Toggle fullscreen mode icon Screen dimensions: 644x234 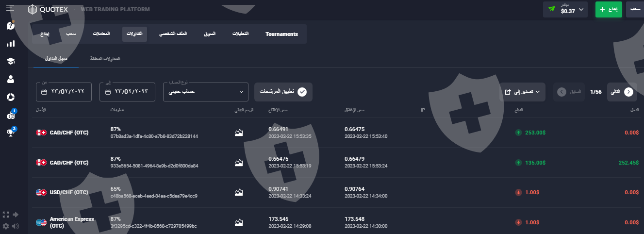(6, 215)
